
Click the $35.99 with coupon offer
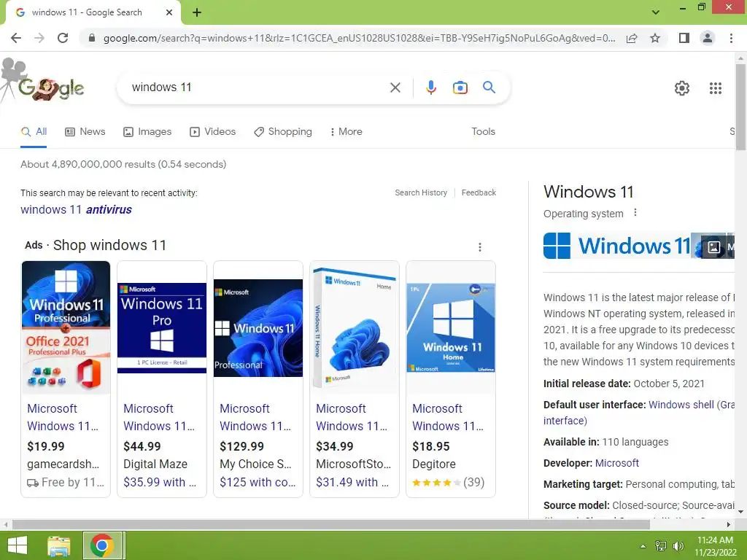(x=160, y=483)
